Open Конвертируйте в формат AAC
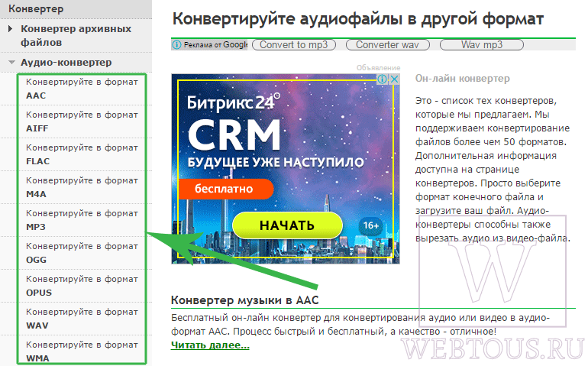This screenshot has height=366, width=588. (82, 89)
